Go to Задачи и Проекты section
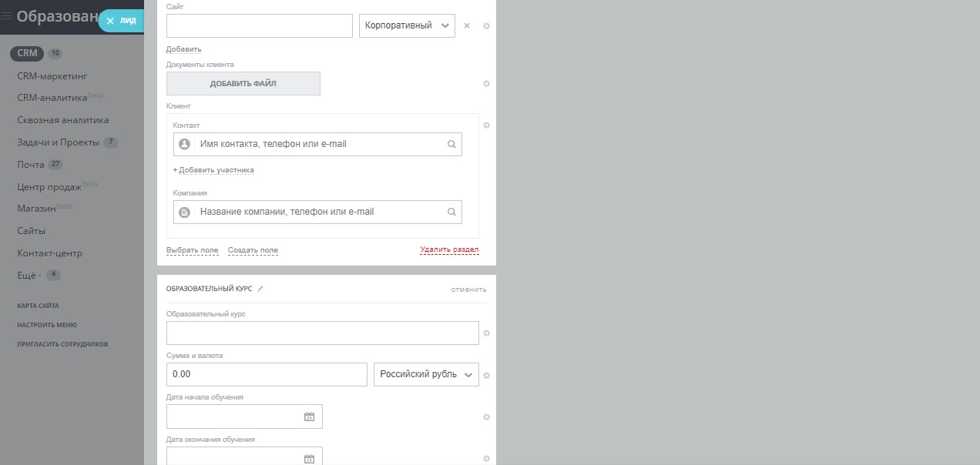The height and width of the screenshot is (465, 980). pyautogui.click(x=59, y=142)
